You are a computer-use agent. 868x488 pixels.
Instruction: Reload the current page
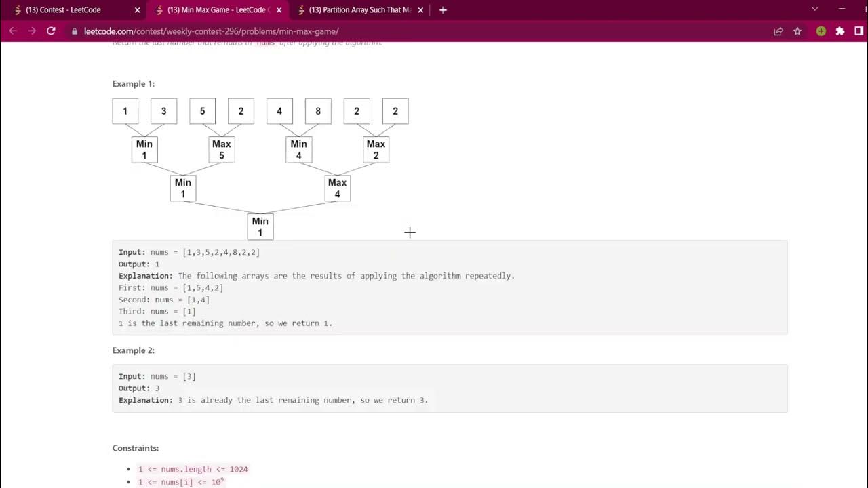point(51,31)
